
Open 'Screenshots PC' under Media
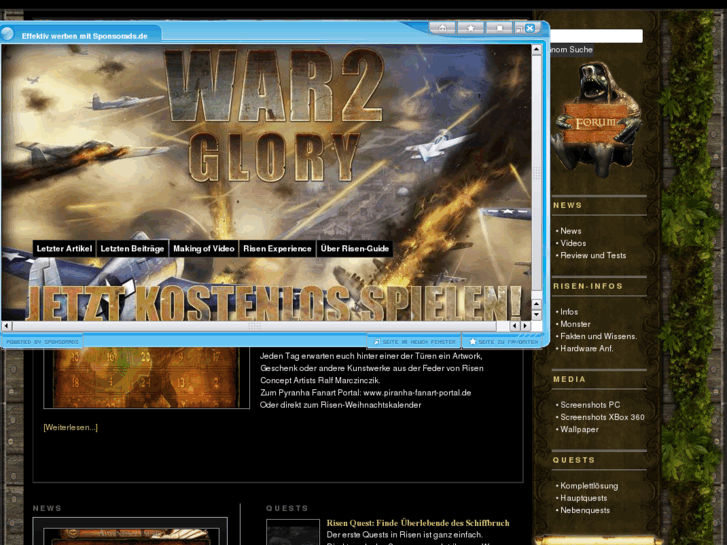click(x=590, y=405)
